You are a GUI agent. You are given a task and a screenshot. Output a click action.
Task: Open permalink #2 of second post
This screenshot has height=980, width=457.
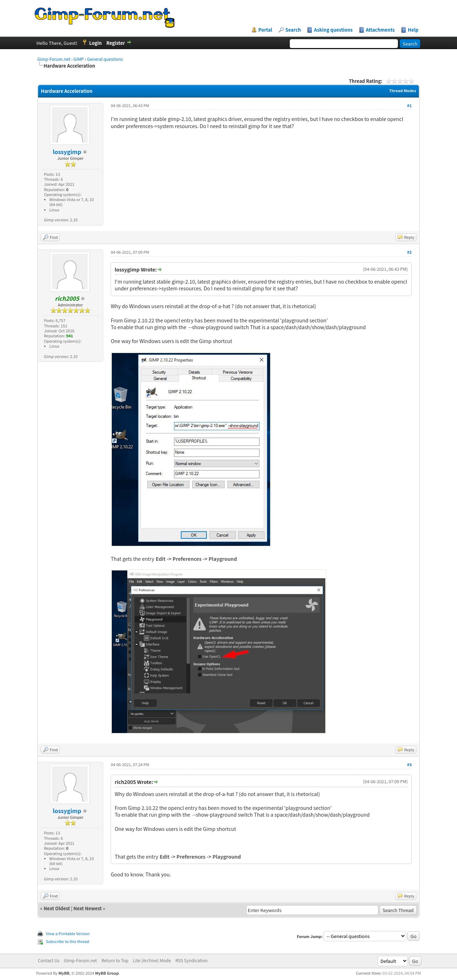409,252
